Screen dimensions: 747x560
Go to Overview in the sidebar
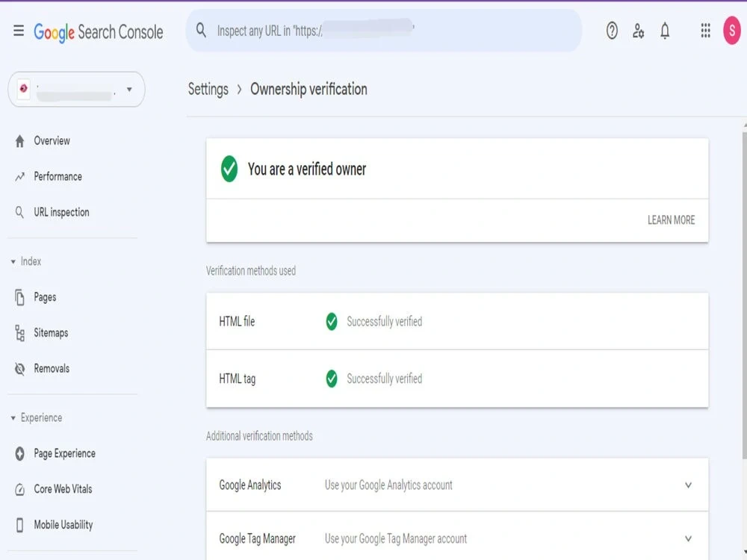tap(52, 141)
